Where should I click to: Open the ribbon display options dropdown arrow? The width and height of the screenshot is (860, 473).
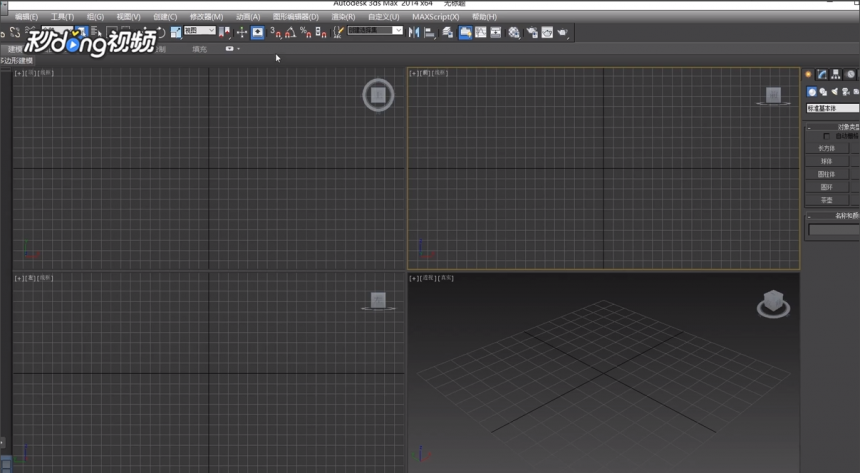238,49
